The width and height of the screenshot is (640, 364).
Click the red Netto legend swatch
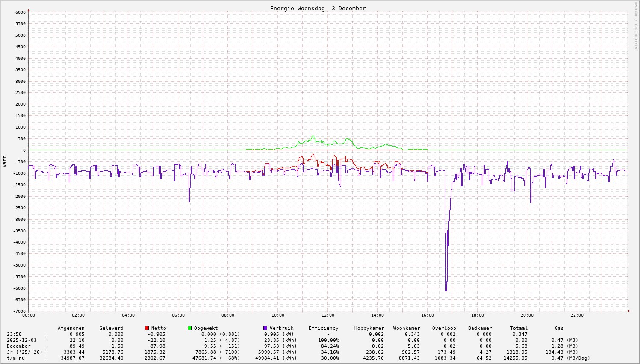click(x=147, y=328)
